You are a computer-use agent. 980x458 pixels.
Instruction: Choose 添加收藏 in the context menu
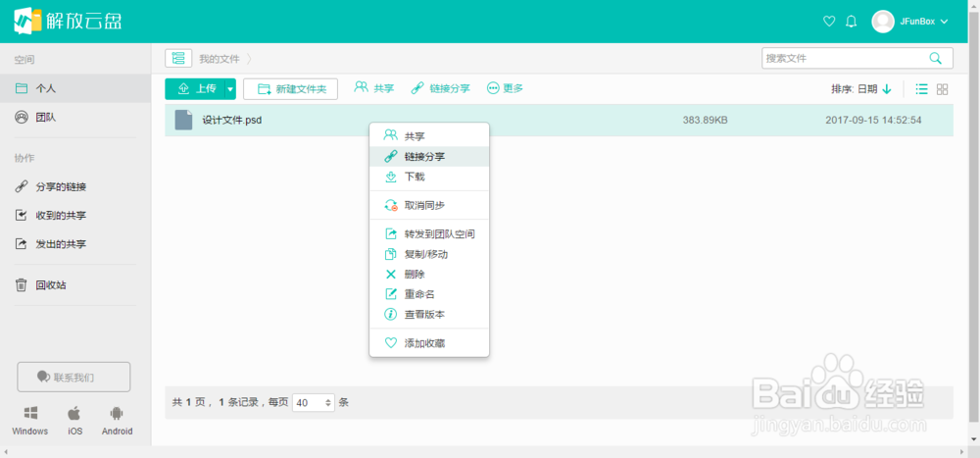[429, 343]
